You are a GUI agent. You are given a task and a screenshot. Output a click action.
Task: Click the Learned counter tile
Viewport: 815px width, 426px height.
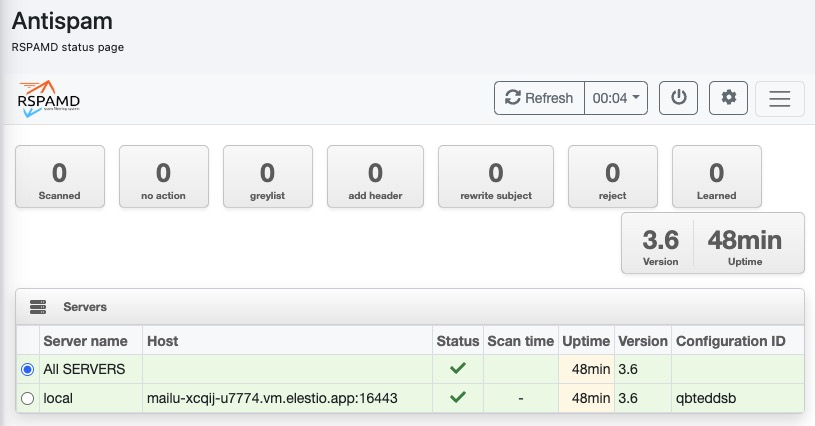[716, 178]
